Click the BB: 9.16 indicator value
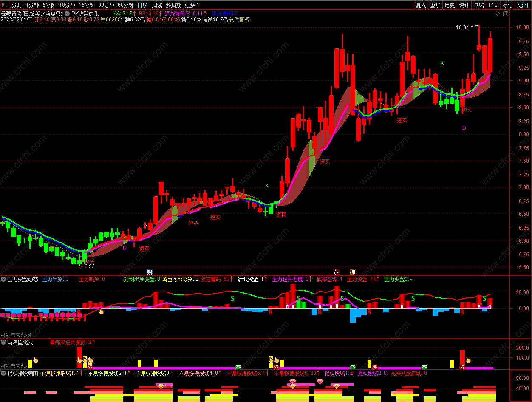This screenshot has height=402, width=532. point(150,14)
